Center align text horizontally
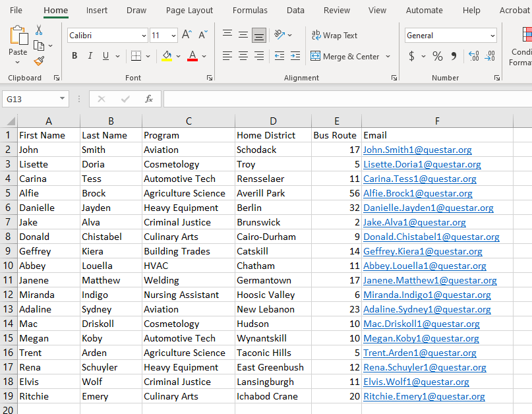Screen dimensions: 532x414 (x=243, y=56)
